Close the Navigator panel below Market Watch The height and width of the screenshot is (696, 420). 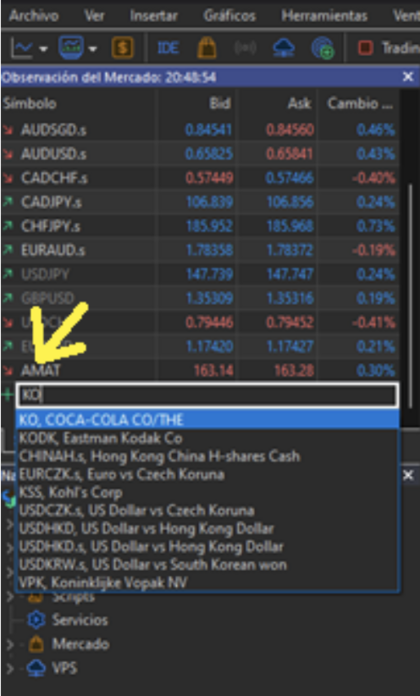point(408,475)
